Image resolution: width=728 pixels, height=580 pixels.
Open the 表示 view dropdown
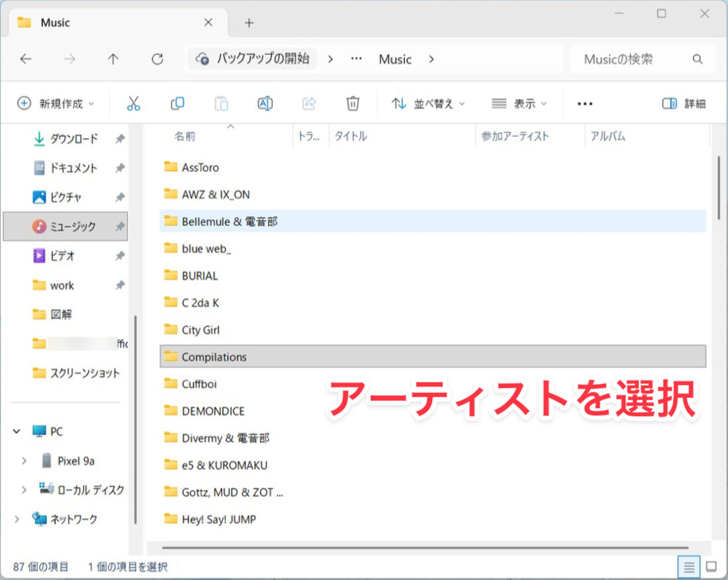pos(519,103)
